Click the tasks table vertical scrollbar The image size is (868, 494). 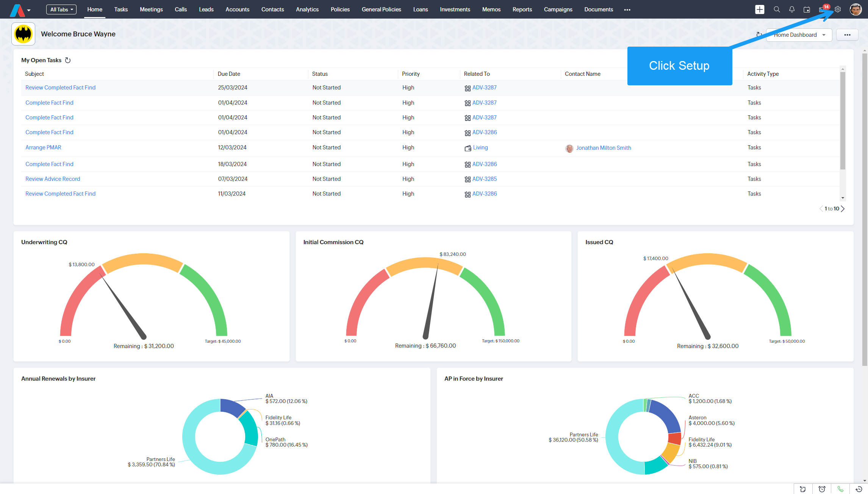coord(843,121)
